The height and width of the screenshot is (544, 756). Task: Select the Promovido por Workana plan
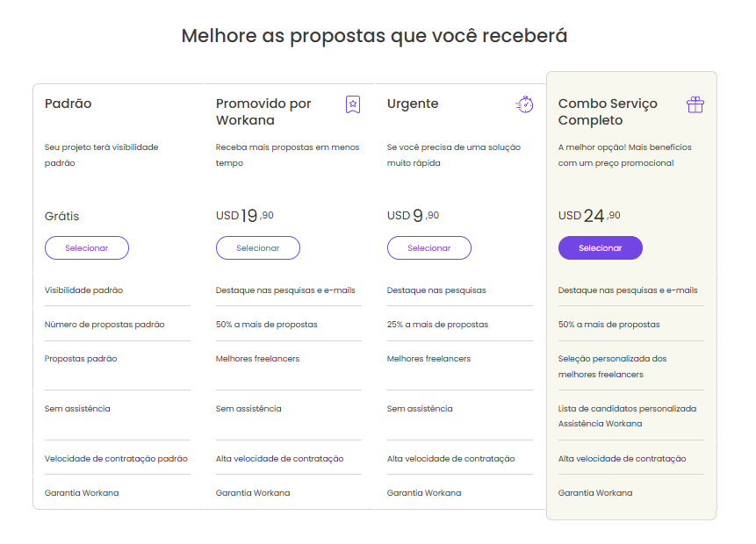258,247
